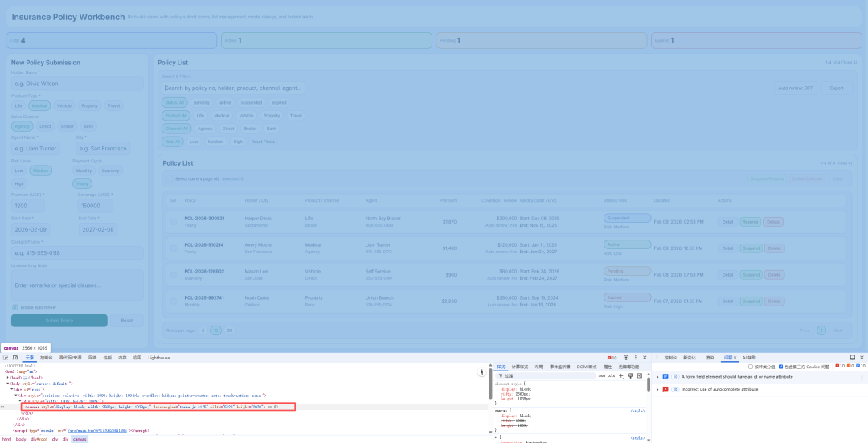
Task: Filter status by suspended chip
Action: click(252, 102)
